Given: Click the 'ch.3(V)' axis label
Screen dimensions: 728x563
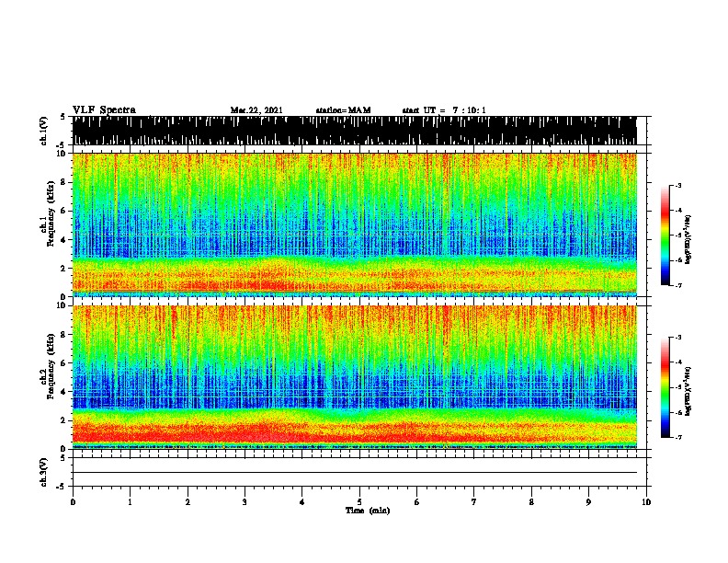Looking at the screenshot, I should tap(44, 472).
